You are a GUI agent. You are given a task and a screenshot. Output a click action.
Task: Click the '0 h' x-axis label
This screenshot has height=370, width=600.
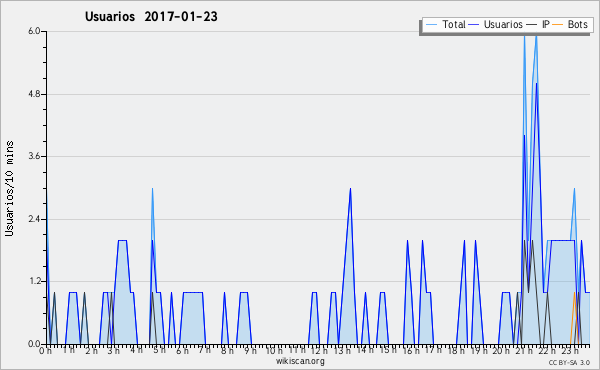click(x=46, y=350)
